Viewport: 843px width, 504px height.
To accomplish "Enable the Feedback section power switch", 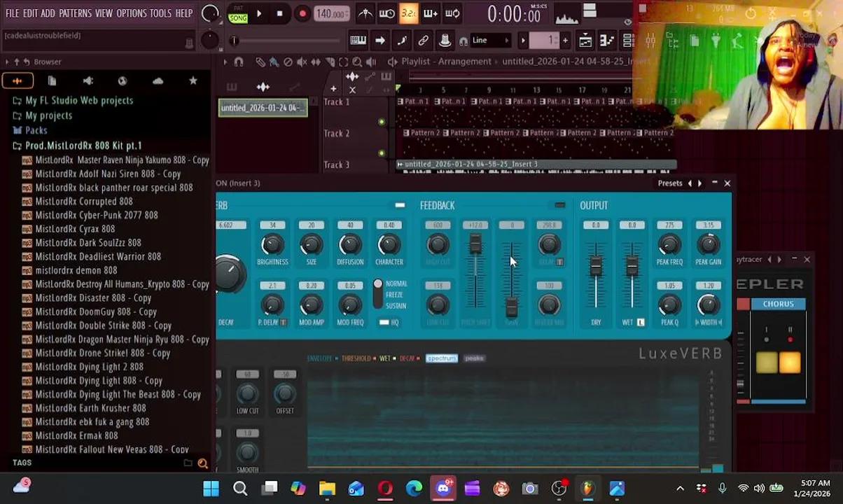I will click(559, 205).
